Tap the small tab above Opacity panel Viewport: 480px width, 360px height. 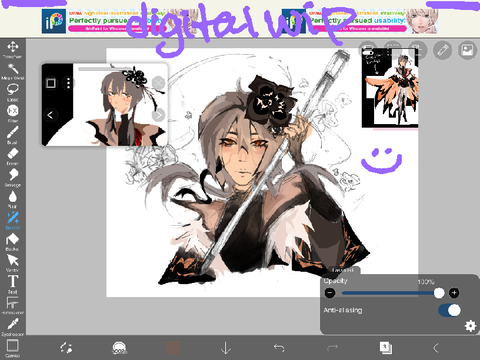click(x=343, y=270)
